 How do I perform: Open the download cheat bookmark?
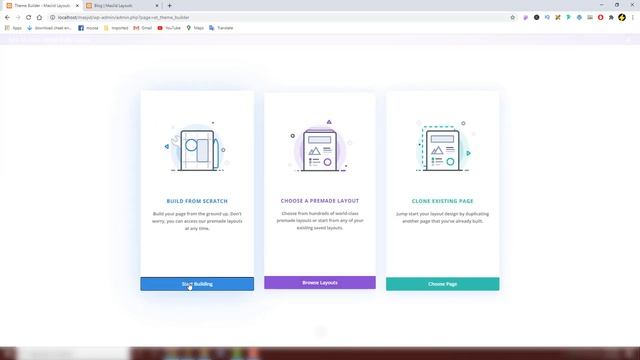(49, 28)
